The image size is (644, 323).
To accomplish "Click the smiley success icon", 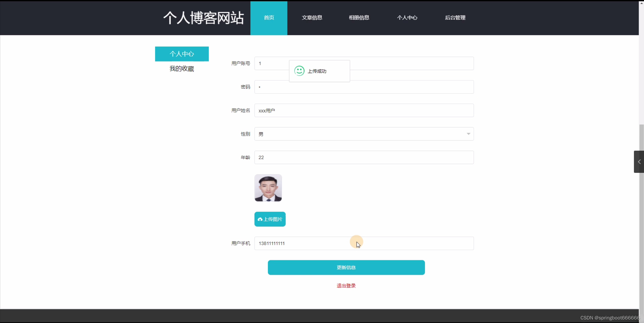I will click(x=299, y=71).
